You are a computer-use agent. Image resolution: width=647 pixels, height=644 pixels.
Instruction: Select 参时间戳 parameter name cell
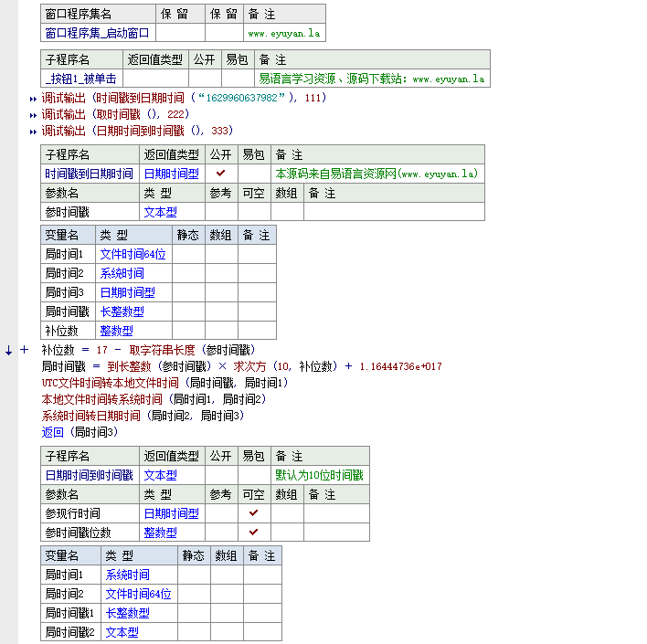pyautogui.click(x=90, y=212)
